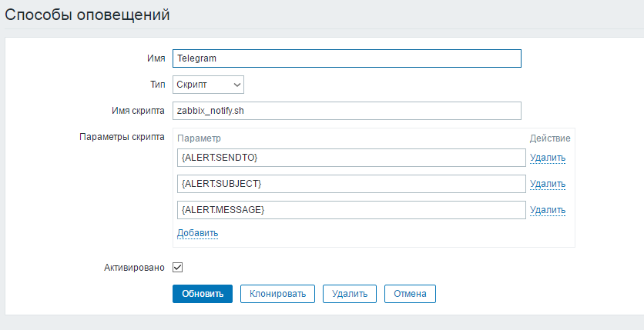Image resolution: width=644 pixels, height=330 pixels.
Task: Remove the {ALERT.MESSAGE} parameter via Удалить
Action: pos(547,210)
